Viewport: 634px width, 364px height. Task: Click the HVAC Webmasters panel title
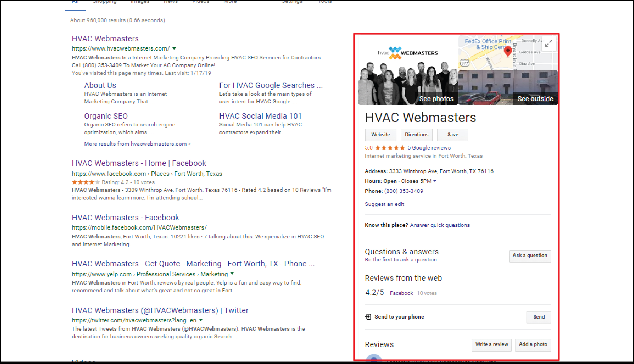coord(420,118)
